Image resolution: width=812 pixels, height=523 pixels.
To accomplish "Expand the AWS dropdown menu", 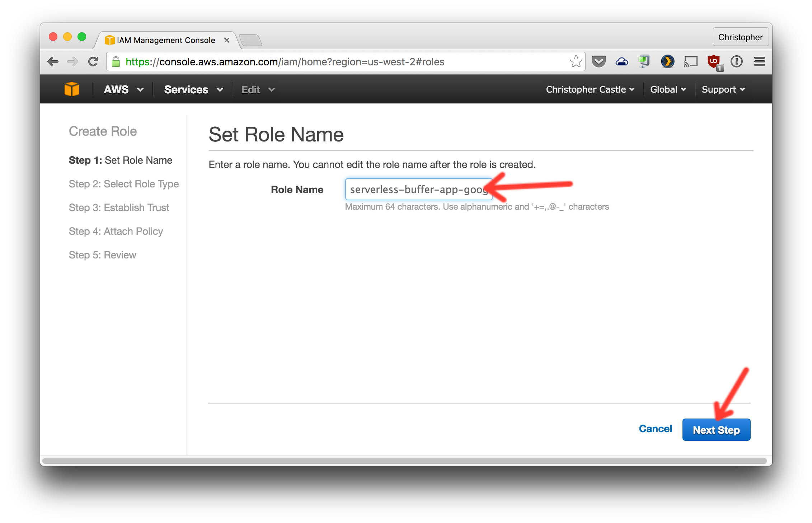I will [x=123, y=89].
